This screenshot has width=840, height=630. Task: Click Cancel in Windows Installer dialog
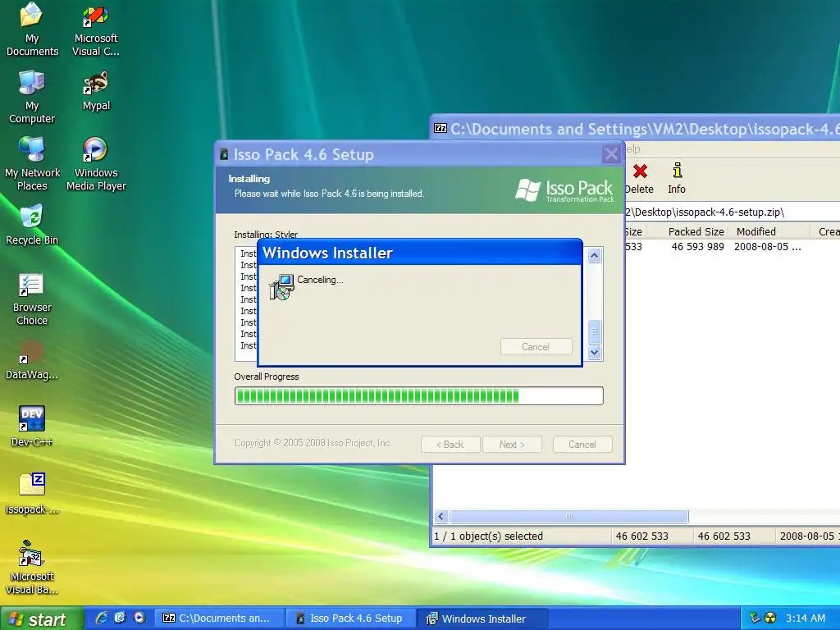pyautogui.click(x=536, y=347)
